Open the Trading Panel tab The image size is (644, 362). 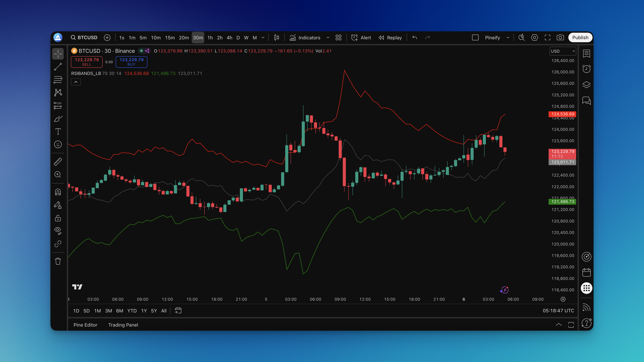click(x=123, y=325)
